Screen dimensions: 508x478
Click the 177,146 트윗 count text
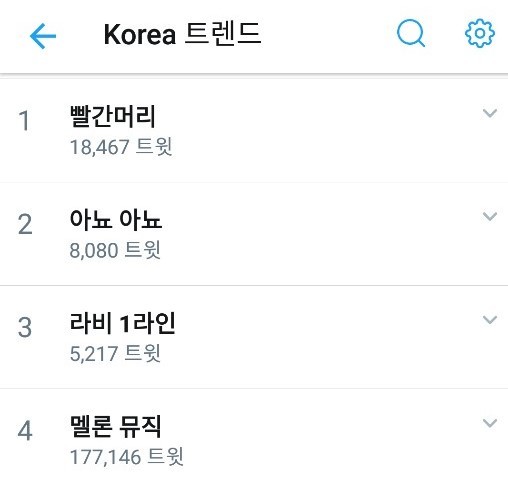pyautogui.click(x=127, y=457)
